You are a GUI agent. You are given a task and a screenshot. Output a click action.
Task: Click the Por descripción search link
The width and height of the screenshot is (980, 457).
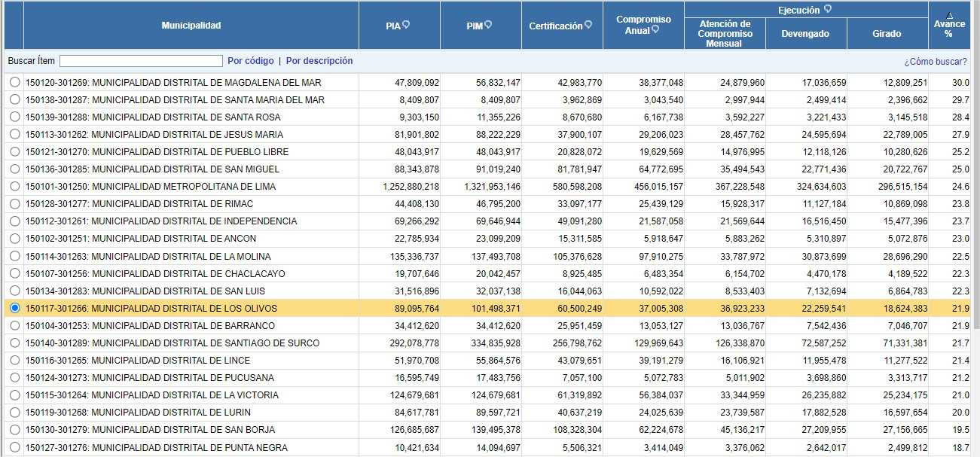319,61
